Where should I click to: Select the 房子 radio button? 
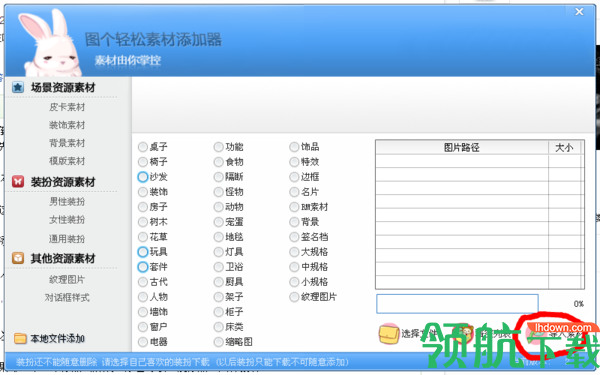tap(143, 207)
